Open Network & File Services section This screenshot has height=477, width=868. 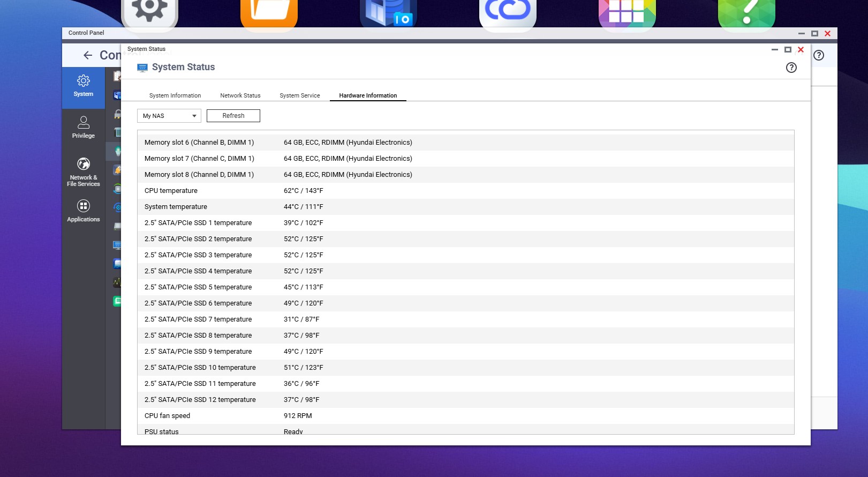(84, 172)
